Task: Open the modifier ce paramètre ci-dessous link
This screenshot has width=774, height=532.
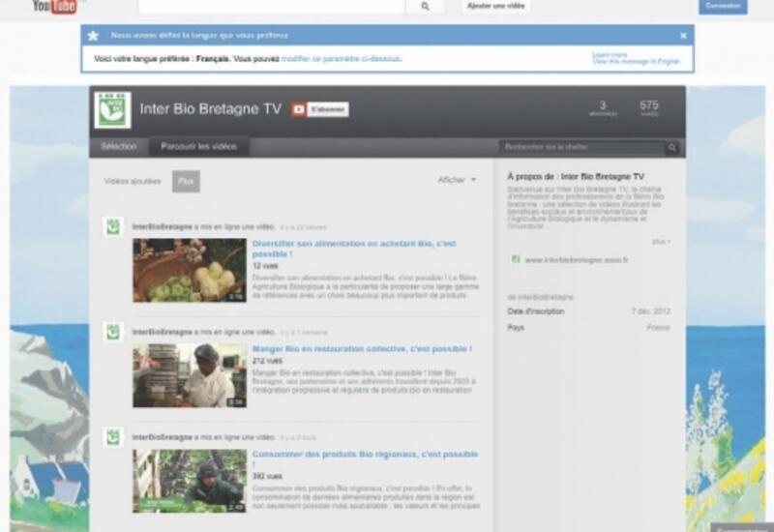Action: (342, 59)
